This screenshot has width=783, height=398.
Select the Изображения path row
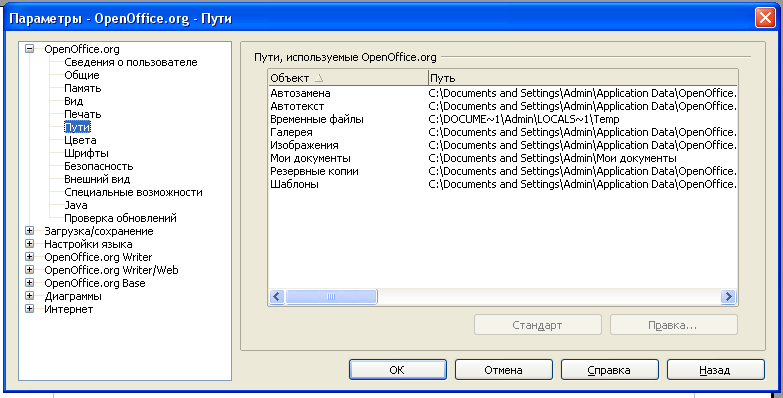tap(502, 145)
